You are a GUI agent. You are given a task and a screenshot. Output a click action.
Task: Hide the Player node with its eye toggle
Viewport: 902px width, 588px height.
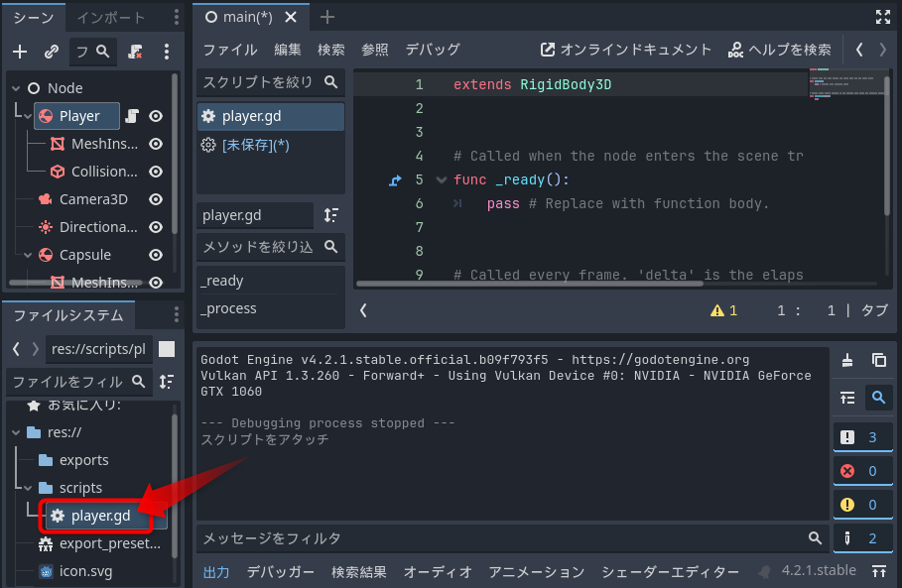155,116
